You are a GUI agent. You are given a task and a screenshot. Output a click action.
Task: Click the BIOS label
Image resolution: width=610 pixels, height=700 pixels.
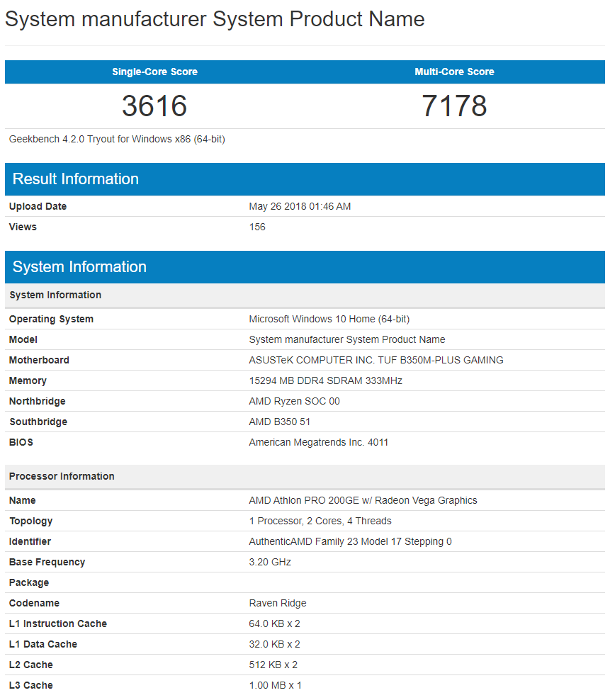(x=21, y=442)
